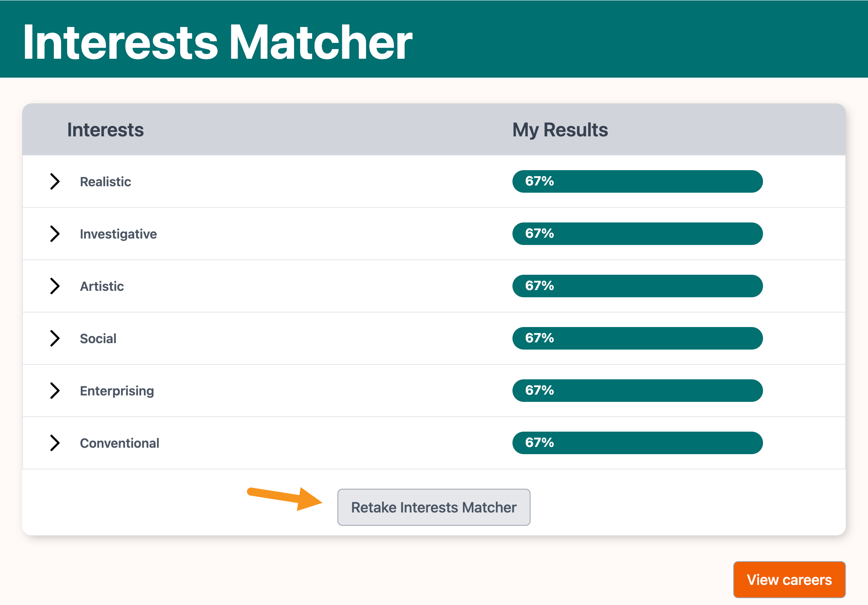Screen dimensions: 868x605
Task: Click the My Results column header
Action: (560, 130)
